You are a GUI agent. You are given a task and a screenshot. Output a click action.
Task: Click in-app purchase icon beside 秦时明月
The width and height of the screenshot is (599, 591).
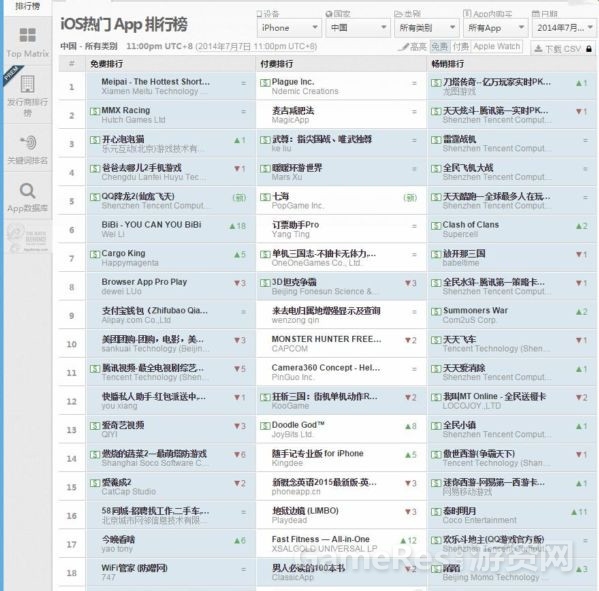pos(436,512)
